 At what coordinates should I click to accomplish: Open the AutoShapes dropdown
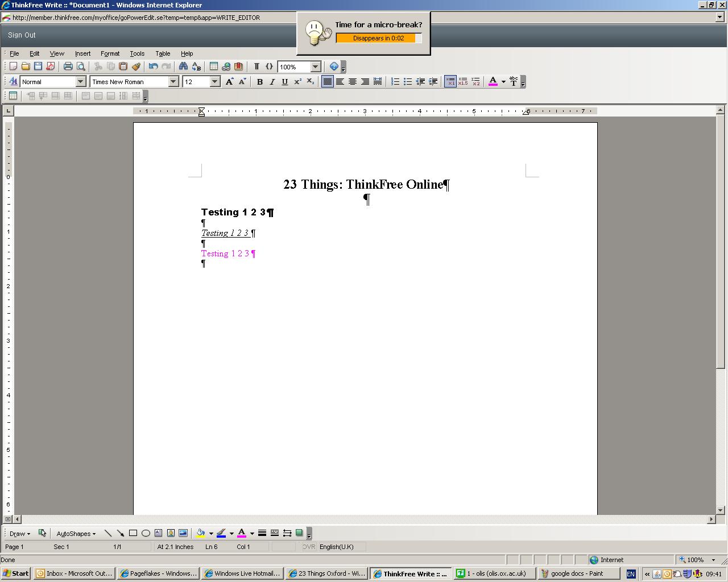tap(76, 533)
